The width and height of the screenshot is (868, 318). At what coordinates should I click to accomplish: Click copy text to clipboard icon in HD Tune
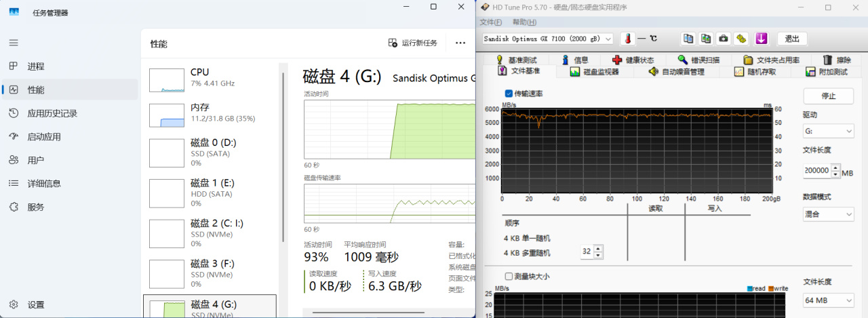688,39
